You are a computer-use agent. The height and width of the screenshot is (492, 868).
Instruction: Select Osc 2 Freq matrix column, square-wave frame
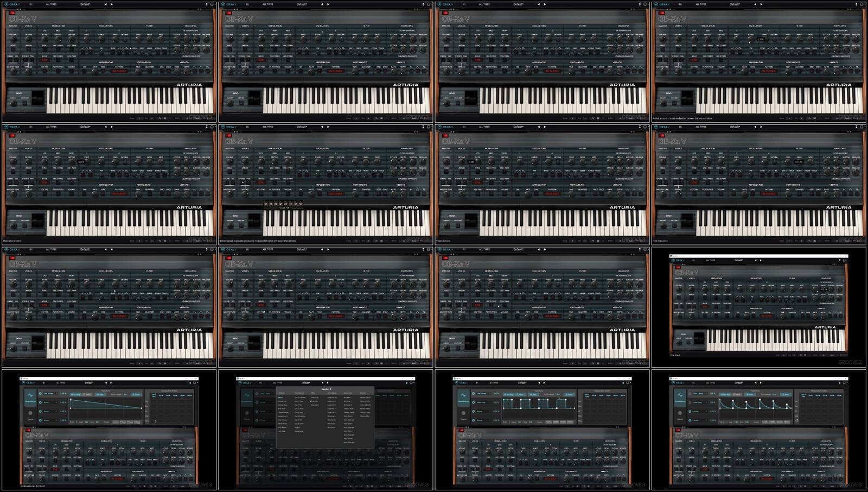[x=586, y=395]
